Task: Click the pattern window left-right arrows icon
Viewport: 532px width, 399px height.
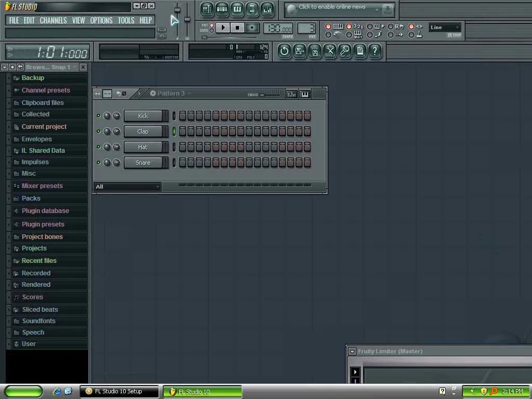Action: coord(98,94)
